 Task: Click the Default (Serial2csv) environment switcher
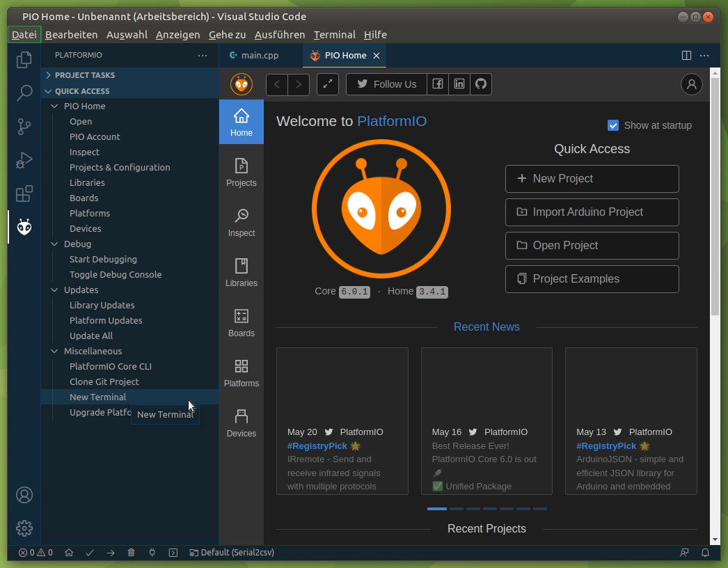pyautogui.click(x=232, y=553)
